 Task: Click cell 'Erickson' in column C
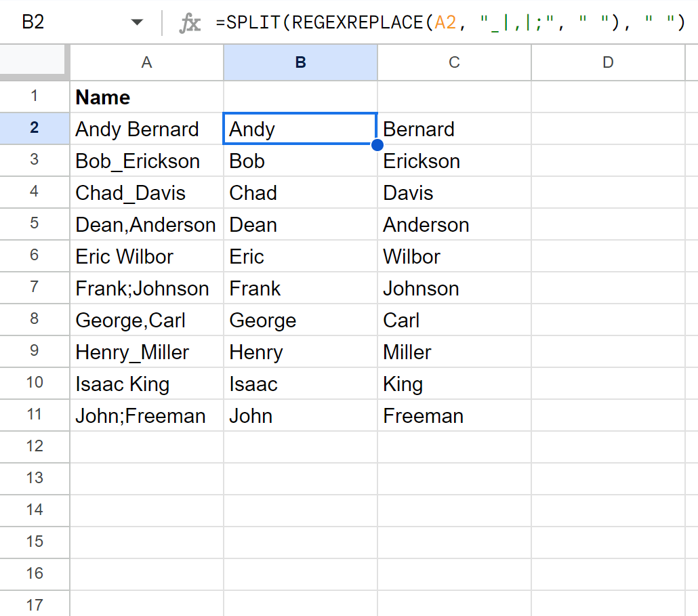click(x=454, y=161)
